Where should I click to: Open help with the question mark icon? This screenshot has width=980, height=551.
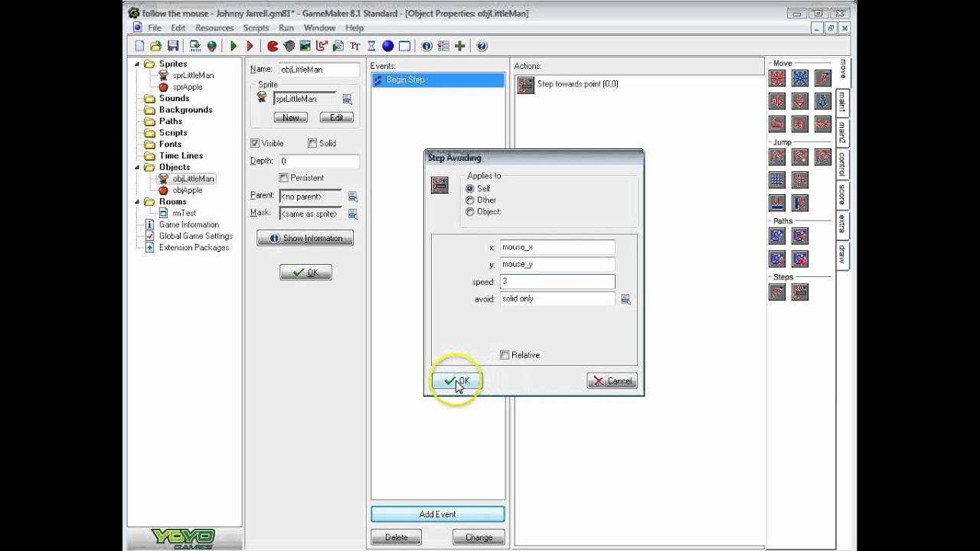click(482, 46)
